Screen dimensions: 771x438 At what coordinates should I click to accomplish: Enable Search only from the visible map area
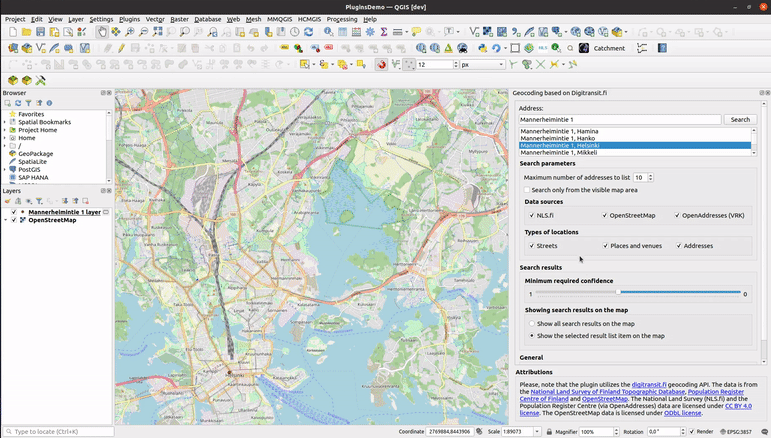tap(527, 190)
